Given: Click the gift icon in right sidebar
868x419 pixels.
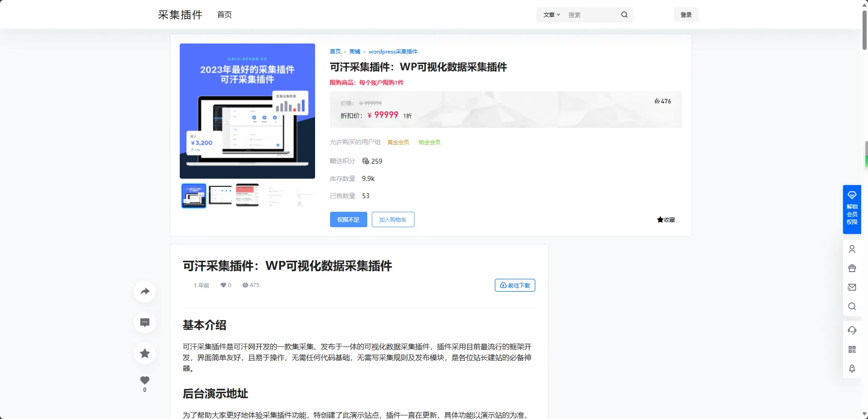Looking at the screenshot, I should coord(852,268).
